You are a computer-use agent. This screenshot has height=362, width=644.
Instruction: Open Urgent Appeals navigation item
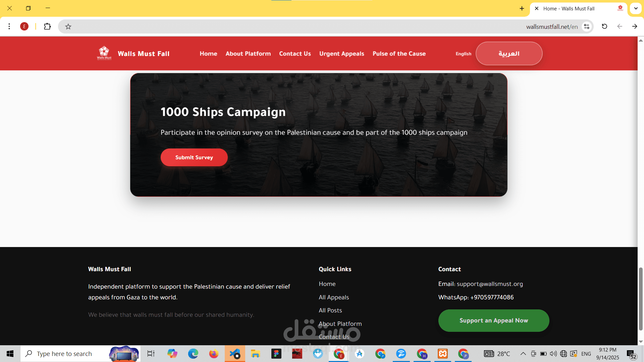341,54
